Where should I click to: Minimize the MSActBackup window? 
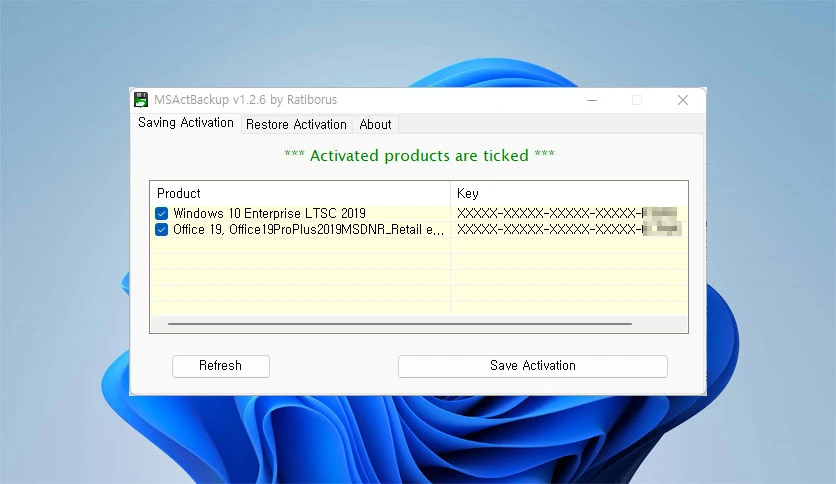click(592, 100)
